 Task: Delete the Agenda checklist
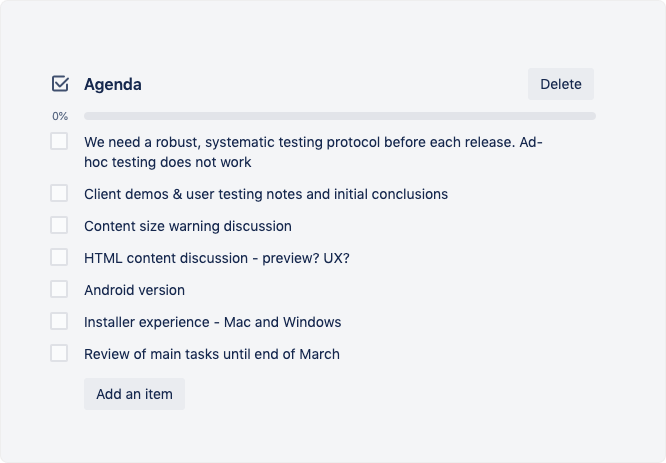[x=561, y=84]
